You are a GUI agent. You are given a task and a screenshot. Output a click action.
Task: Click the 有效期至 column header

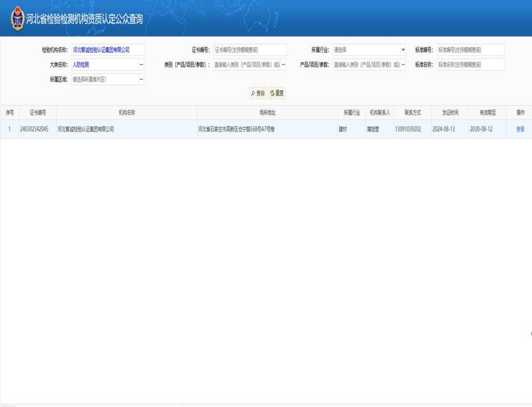coord(487,112)
